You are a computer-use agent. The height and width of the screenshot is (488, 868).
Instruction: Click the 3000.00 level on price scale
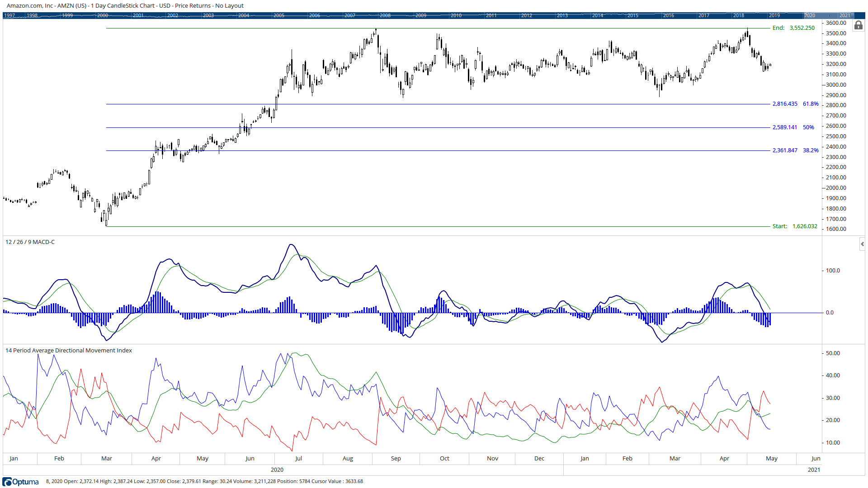point(836,85)
